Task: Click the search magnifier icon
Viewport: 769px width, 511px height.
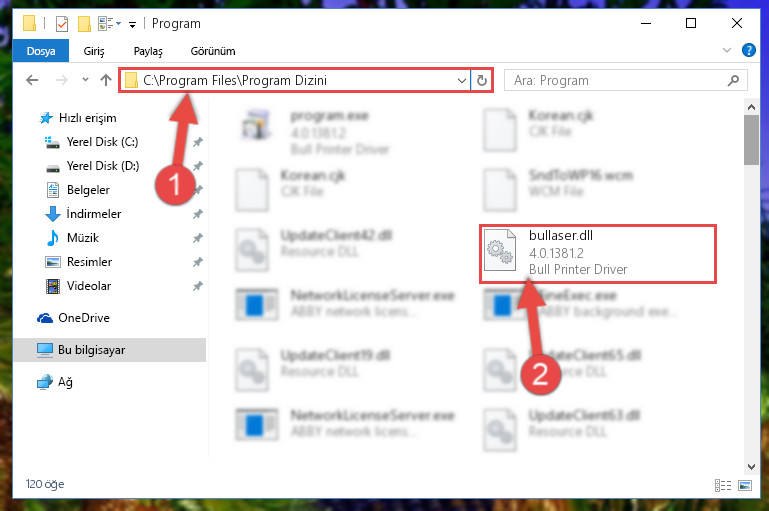Action: click(733, 80)
